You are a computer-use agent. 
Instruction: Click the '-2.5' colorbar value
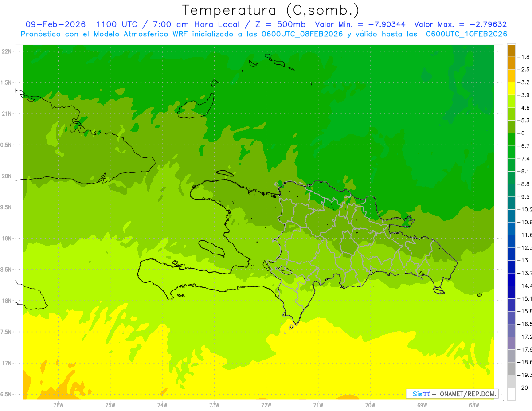pos(524,70)
